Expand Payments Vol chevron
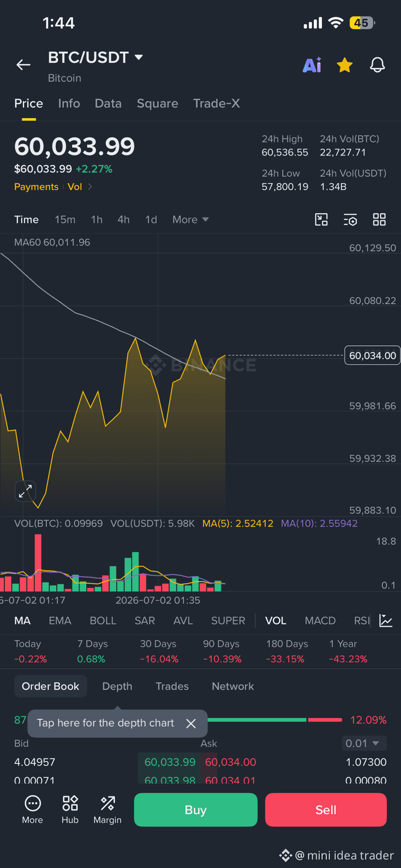Viewport: 401px width, 868px height. click(90, 186)
